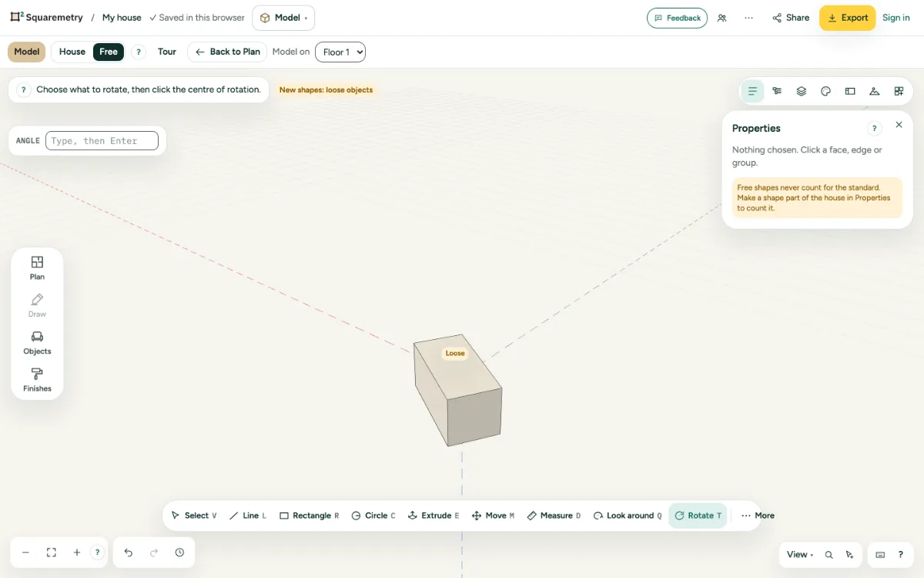Show the Properties lines panel icon
The width and height of the screenshot is (924, 578).
pos(753,91)
